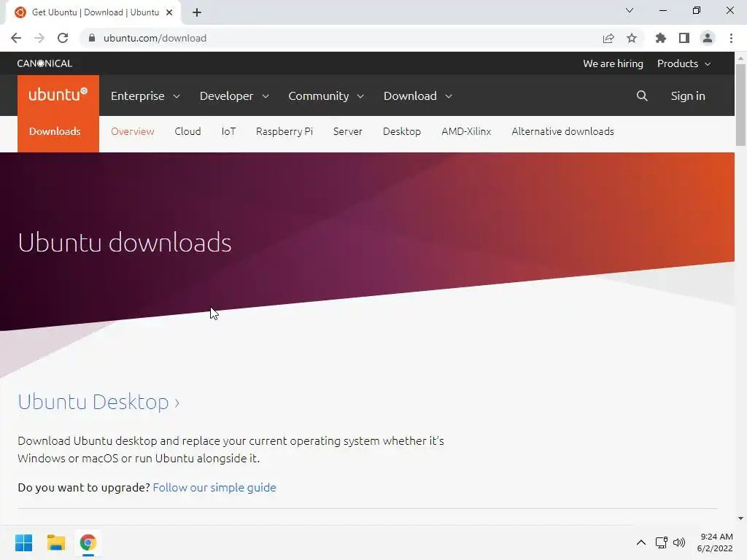Expand the Products dropdown
Viewport: 747px width, 560px height.
pos(684,63)
